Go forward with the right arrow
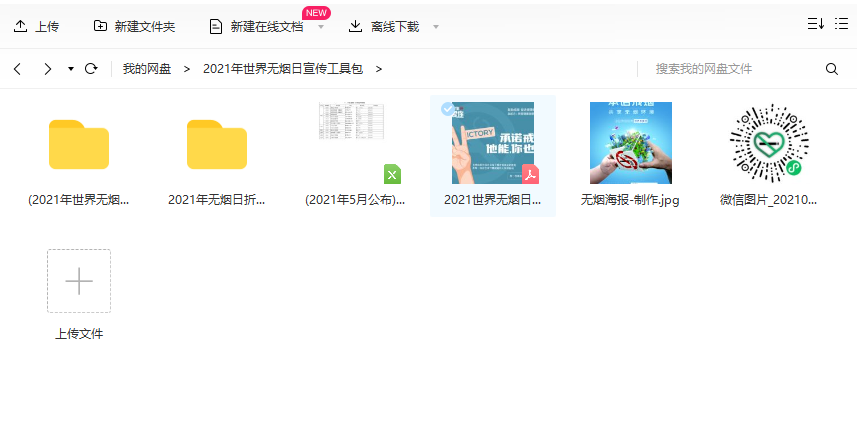 (x=48, y=69)
